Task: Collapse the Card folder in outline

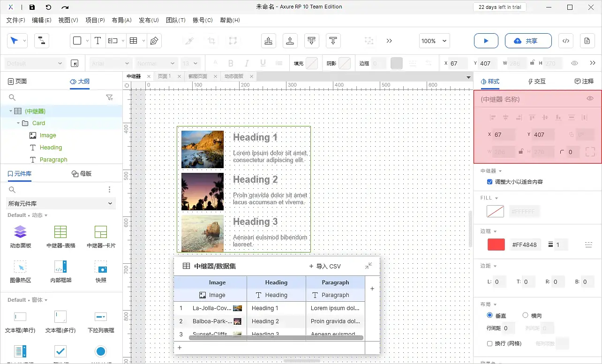Action: [x=18, y=123]
